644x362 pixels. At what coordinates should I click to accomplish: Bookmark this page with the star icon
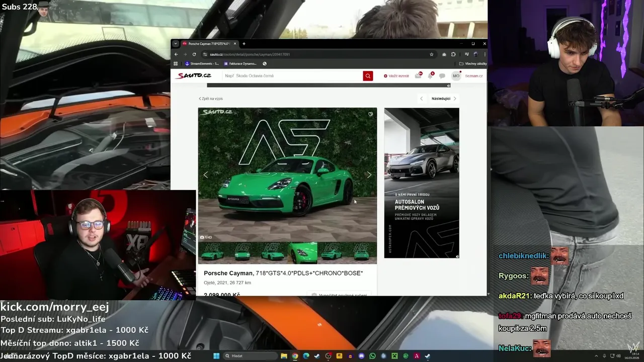432,54
